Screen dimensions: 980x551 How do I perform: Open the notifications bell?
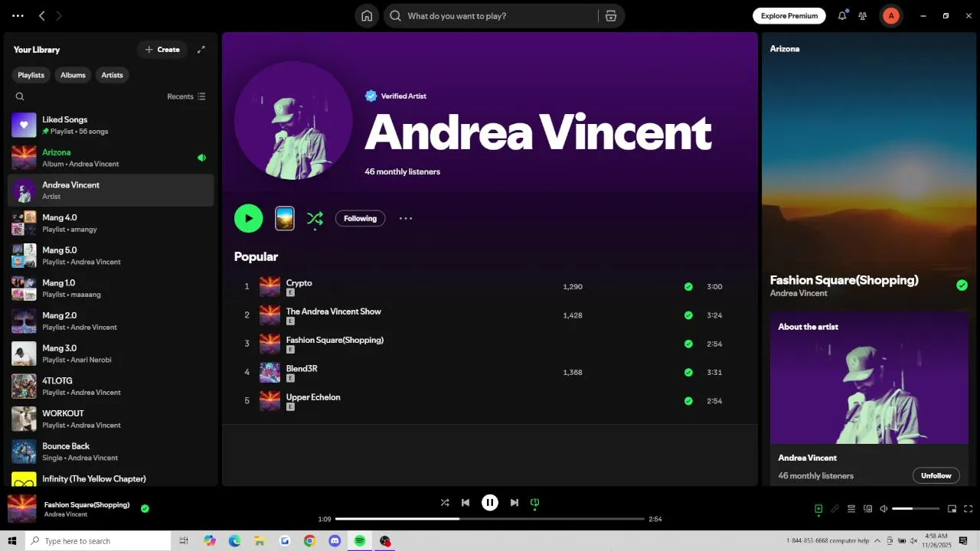pos(842,15)
